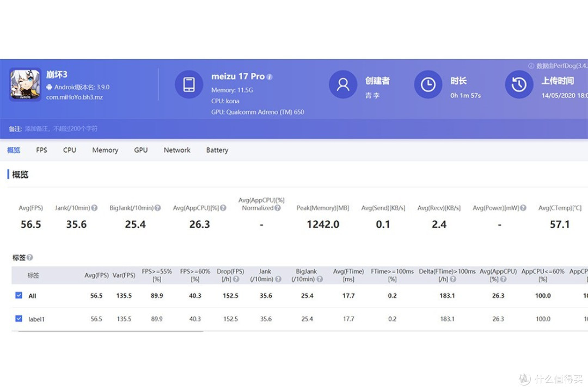The height and width of the screenshot is (391, 588).
Task: Click the com.miHoYo.bh3.mz package name
Action: tap(74, 97)
